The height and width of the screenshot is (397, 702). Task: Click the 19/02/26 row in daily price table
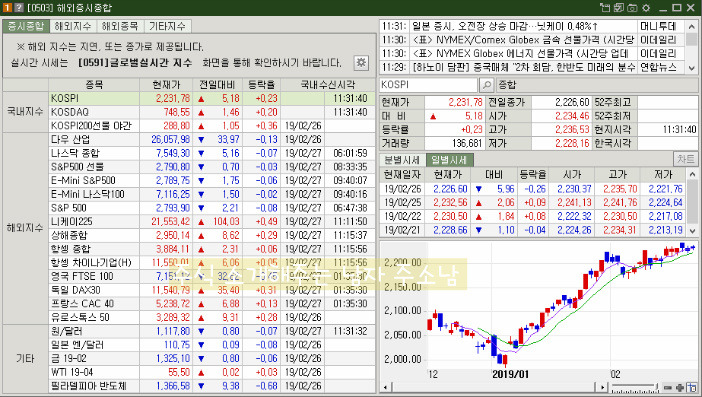(533, 189)
